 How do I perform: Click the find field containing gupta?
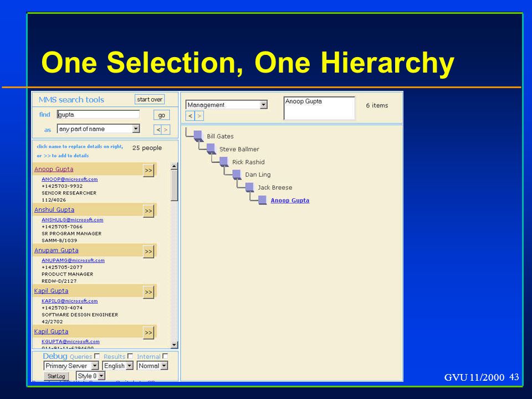pos(99,115)
